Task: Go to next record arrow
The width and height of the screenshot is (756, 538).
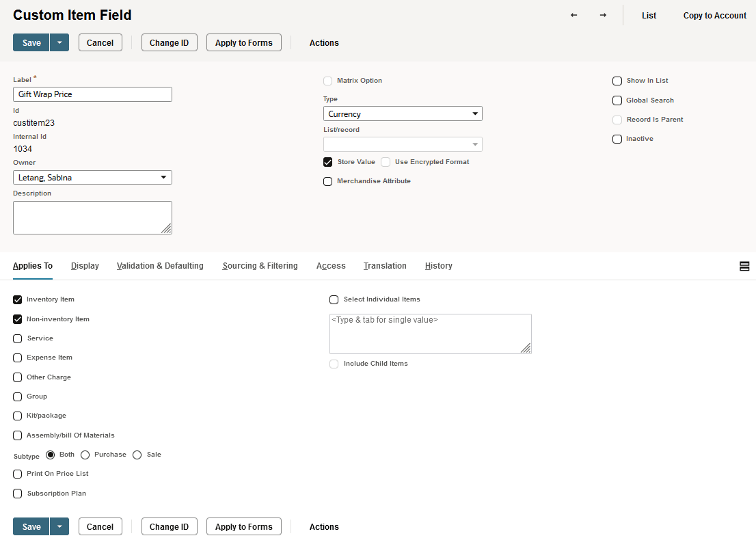Action: (x=603, y=16)
